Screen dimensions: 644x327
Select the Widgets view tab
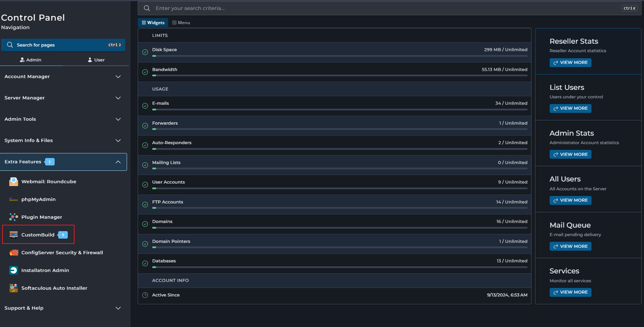(153, 23)
